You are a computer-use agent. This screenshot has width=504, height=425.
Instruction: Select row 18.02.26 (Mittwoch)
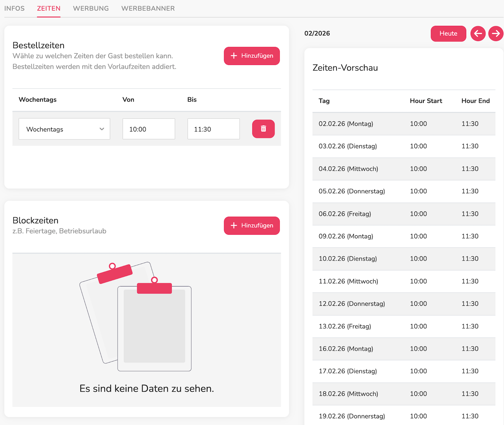click(x=404, y=394)
